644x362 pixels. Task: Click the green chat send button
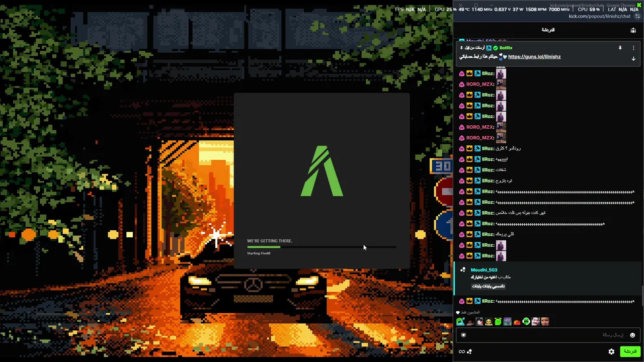(x=630, y=351)
